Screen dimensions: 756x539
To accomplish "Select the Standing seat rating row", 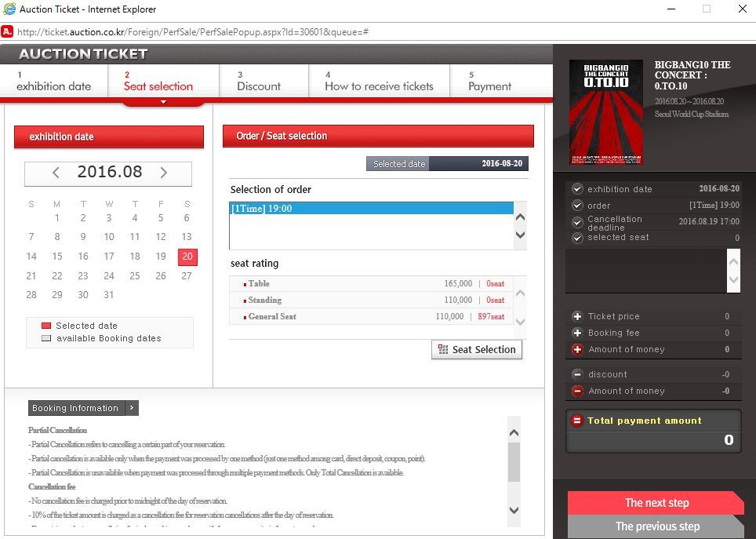I will (371, 300).
